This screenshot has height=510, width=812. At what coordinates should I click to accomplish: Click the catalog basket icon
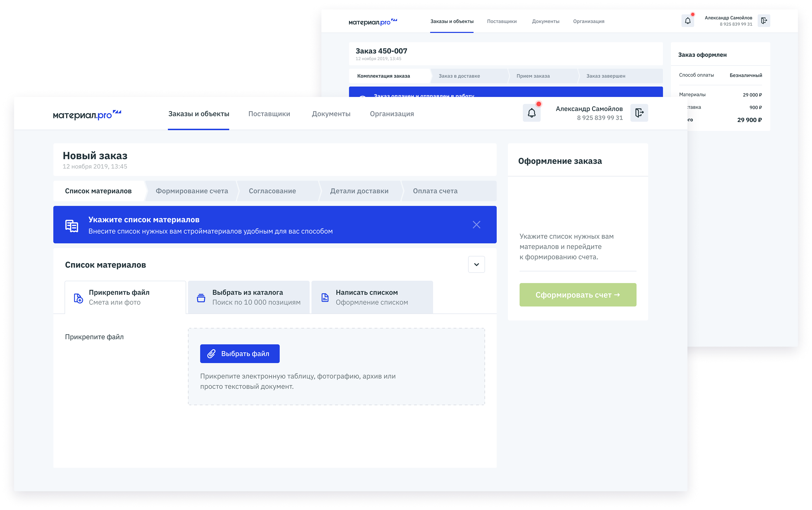click(201, 298)
